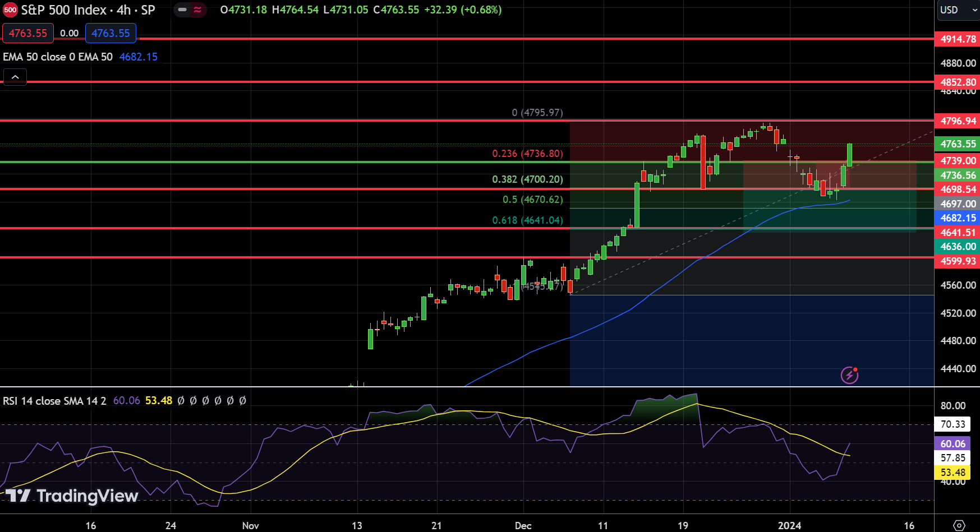Click the 80.00 RSI scale label
The width and height of the screenshot is (980, 532).
point(953,406)
